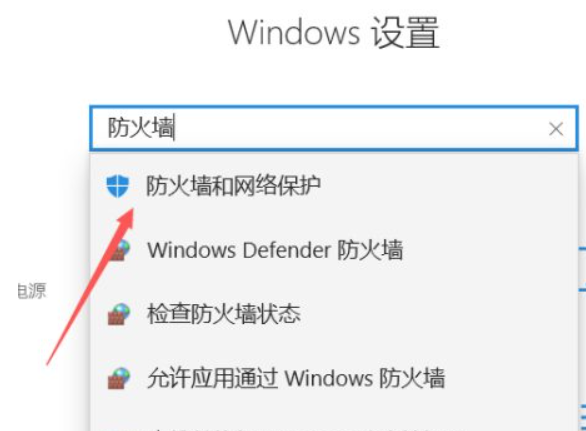Click the word Defender in the second suggestion
This screenshot has height=431, width=586.
point(287,250)
